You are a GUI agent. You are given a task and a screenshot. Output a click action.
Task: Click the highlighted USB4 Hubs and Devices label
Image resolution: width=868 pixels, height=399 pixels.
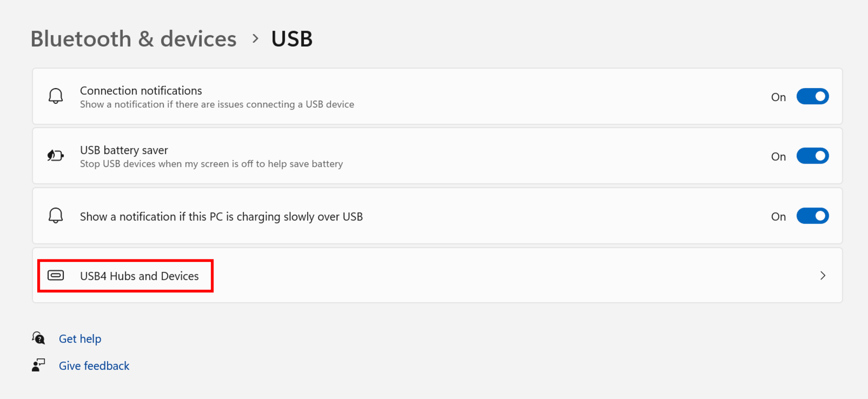[139, 276]
